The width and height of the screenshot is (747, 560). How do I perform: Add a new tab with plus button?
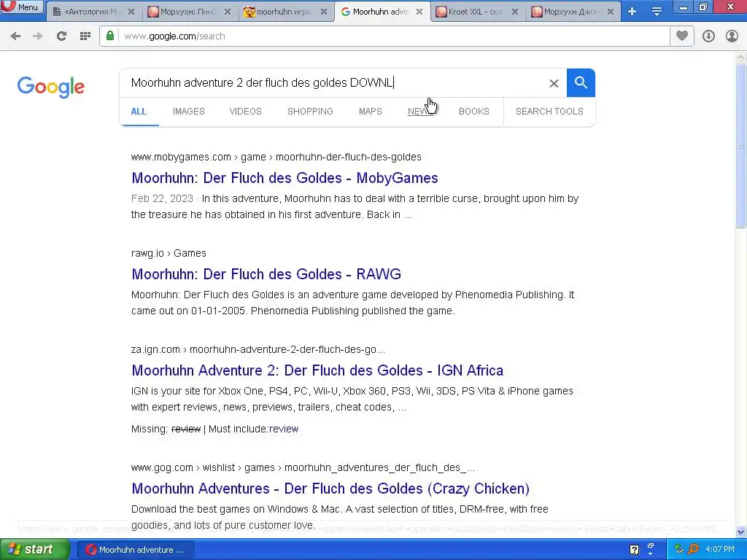click(632, 12)
